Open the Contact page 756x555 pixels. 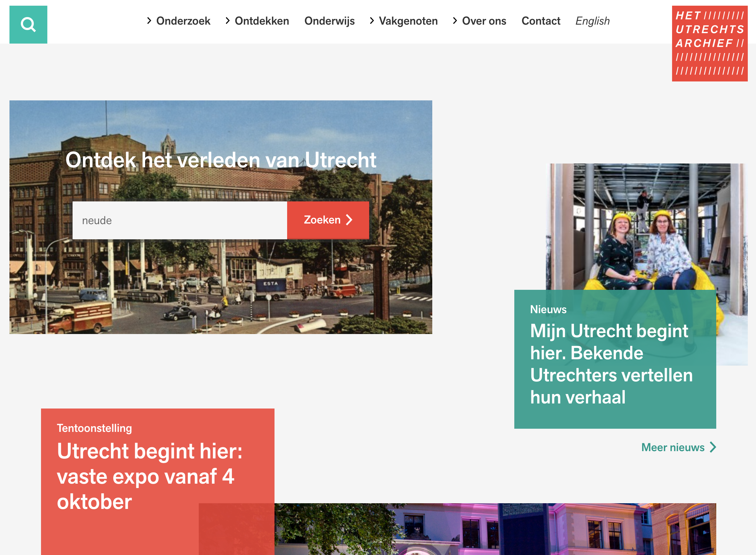pyautogui.click(x=540, y=21)
